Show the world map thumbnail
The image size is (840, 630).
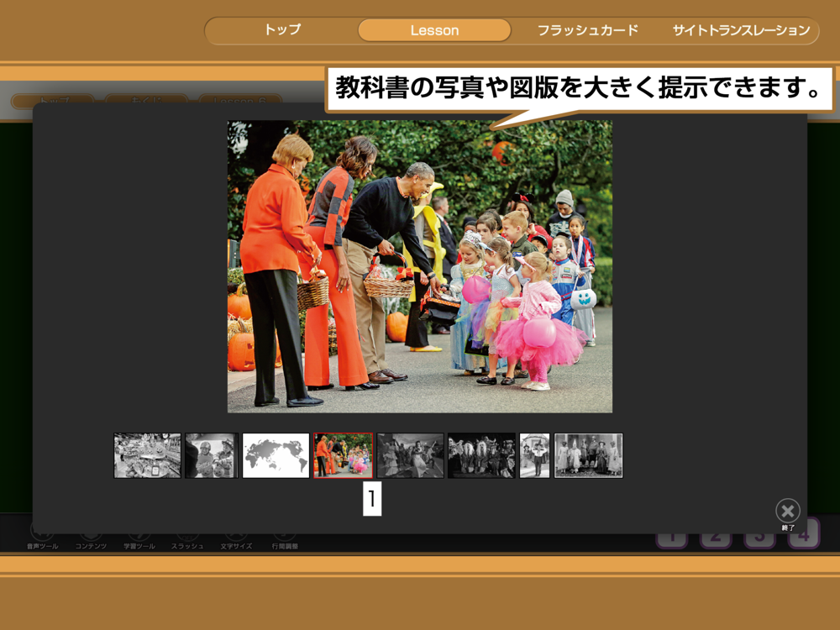276,455
